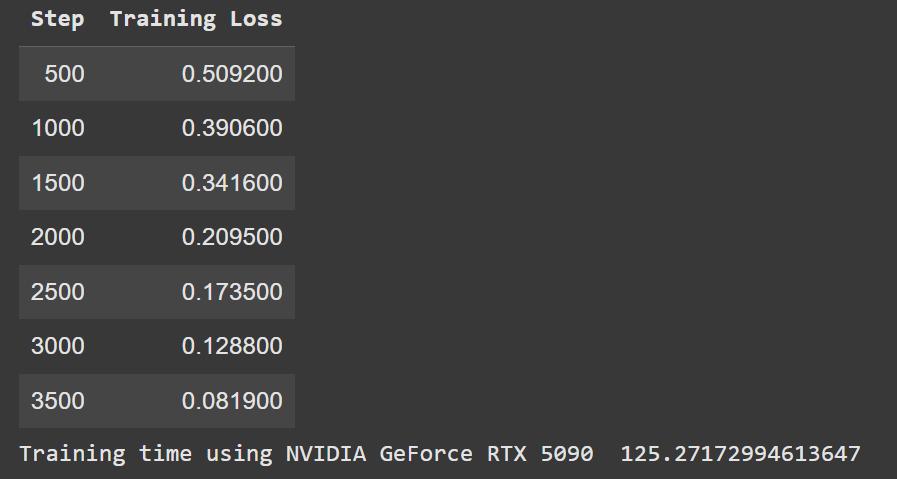Click the loss value 0.390600

tap(232, 128)
